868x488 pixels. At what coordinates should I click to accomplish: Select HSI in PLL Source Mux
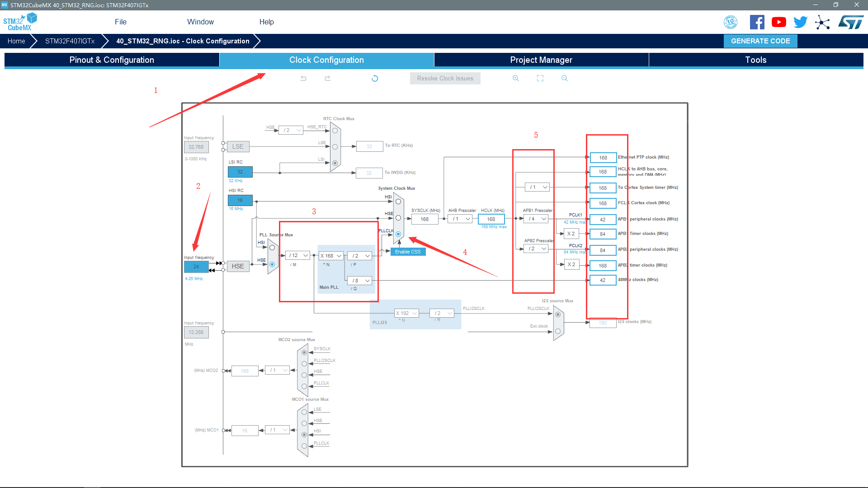272,248
